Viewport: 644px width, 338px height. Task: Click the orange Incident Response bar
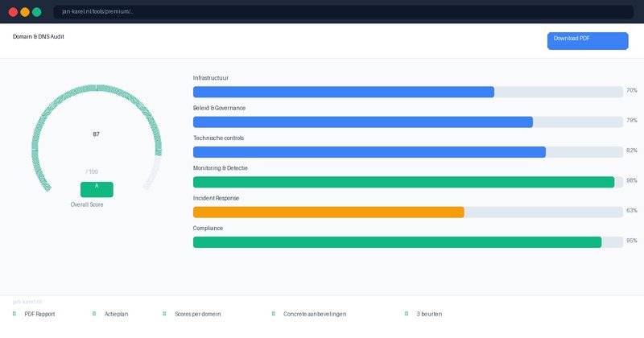(x=328, y=212)
